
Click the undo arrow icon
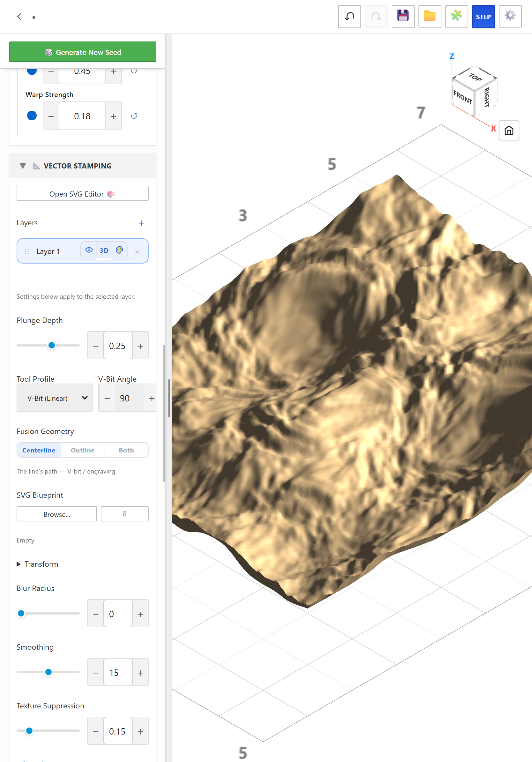[349, 16]
